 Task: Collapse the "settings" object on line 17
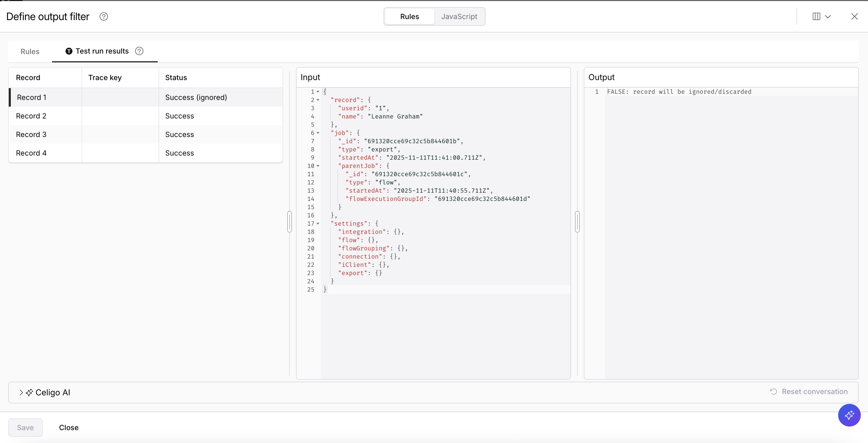[x=318, y=224]
